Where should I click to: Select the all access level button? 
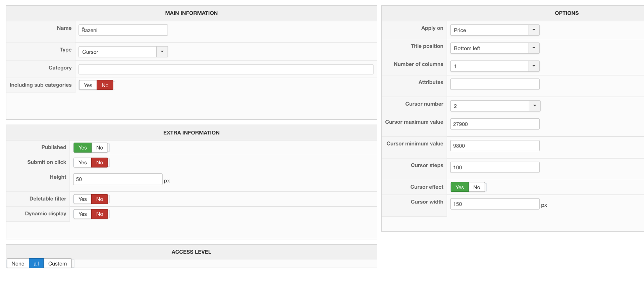coord(36,264)
